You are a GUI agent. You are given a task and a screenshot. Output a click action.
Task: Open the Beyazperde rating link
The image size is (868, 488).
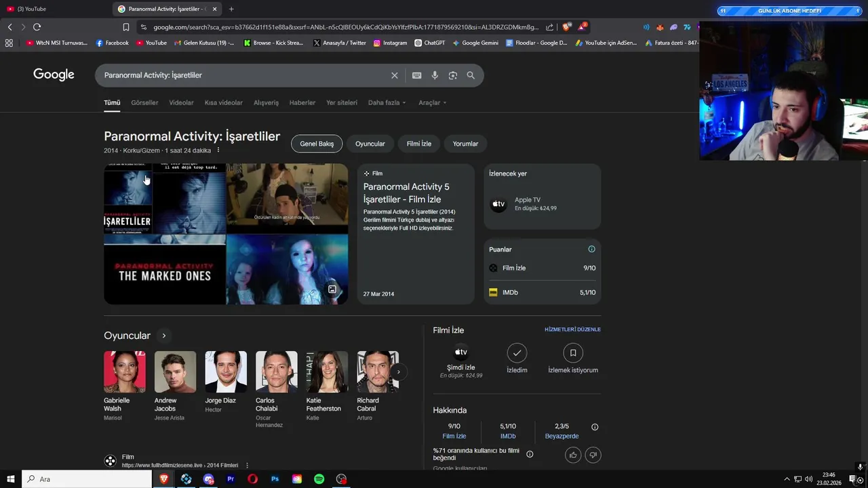tap(561, 436)
